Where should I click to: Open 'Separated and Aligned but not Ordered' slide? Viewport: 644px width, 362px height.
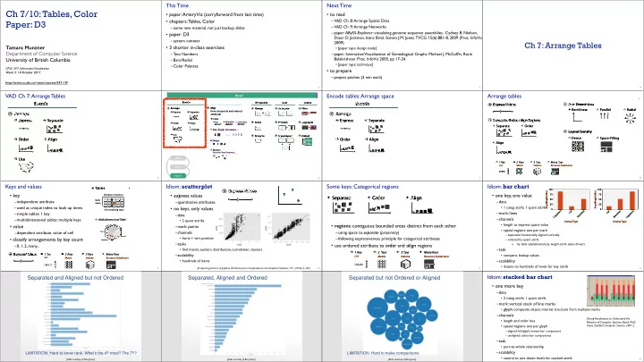click(x=80, y=316)
